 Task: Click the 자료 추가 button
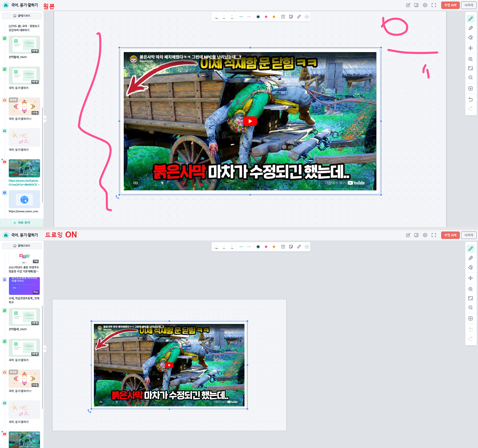[x=22, y=223]
